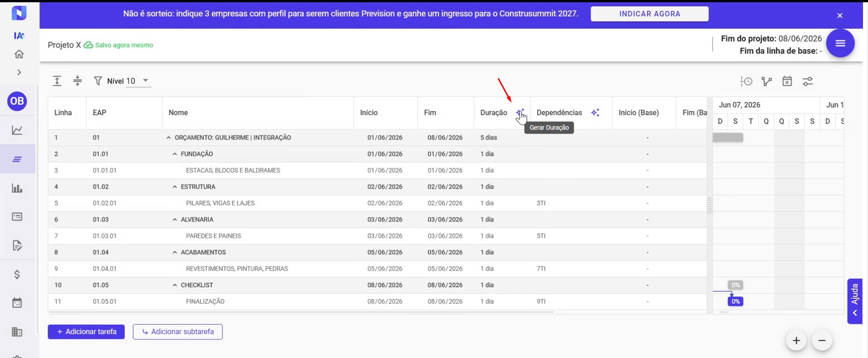Click the gray 0% Gantt bar for CHECKLIST

pos(736,285)
